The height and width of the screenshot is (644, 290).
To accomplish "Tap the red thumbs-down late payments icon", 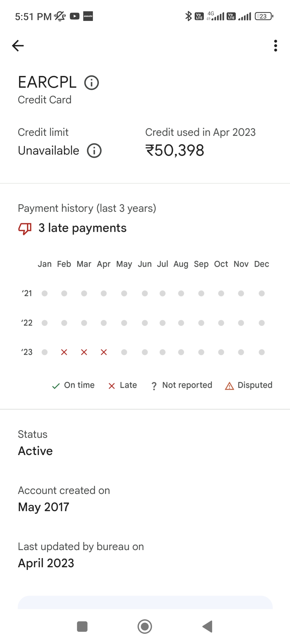I will (x=25, y=229).
